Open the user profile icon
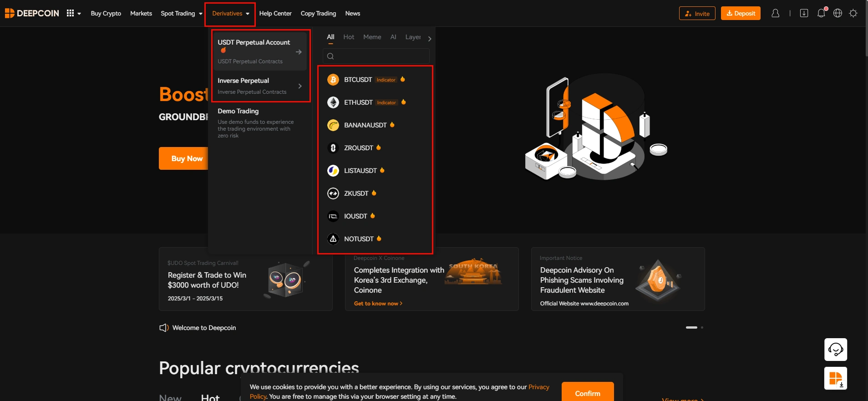This screenshot has width=868, height=401. [775, 13]
